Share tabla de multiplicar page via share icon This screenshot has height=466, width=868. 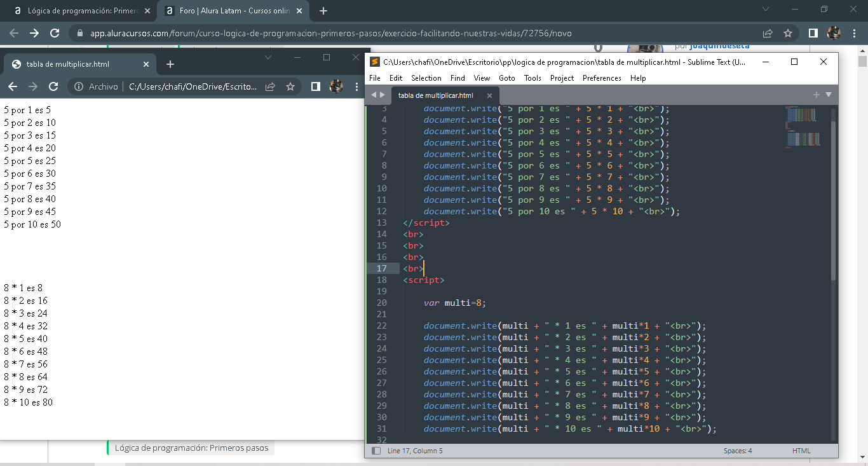[x=270, y=86]
